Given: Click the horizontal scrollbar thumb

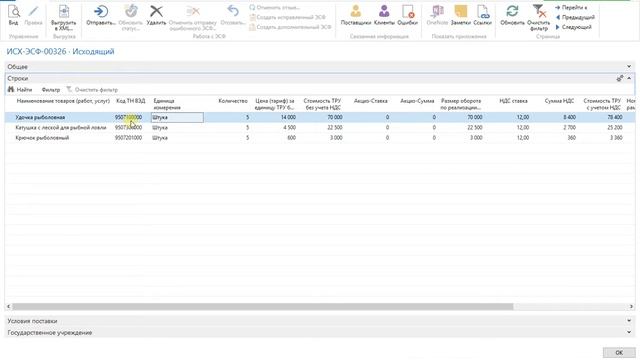Looking at the screenshot, I should [262, 306].
